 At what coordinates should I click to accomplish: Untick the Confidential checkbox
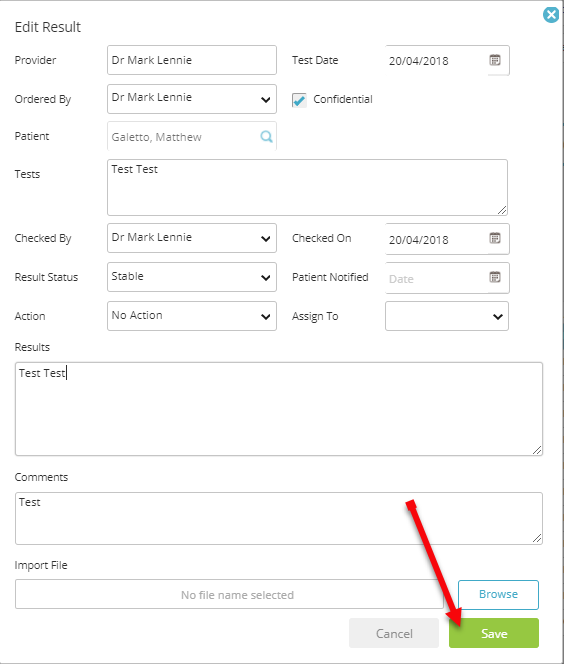(x=299, y=100)
